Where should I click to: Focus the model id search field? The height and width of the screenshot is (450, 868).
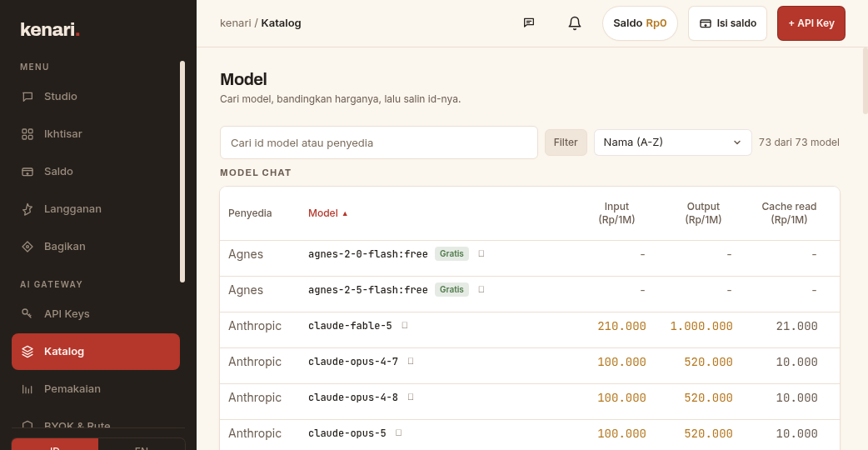coord(379,142)
